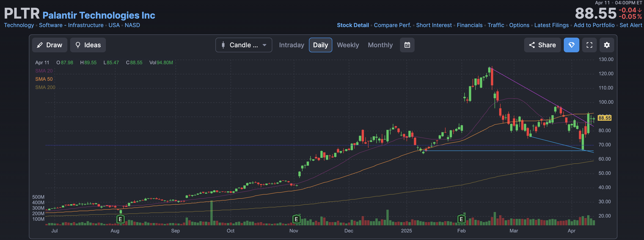Select the SMA 50 indicator label

[x=44, y=79]
